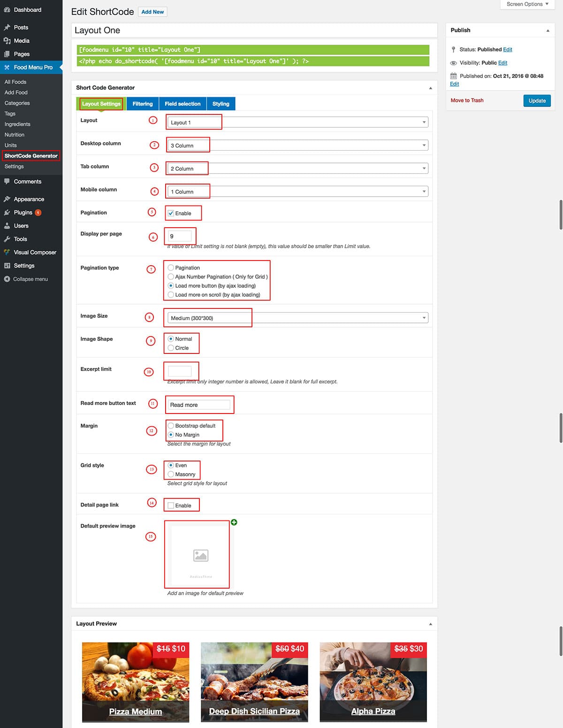This screenshot has height=728, width=563.
Task: Open the All Foods submenu item
Action: click(15, 82)
